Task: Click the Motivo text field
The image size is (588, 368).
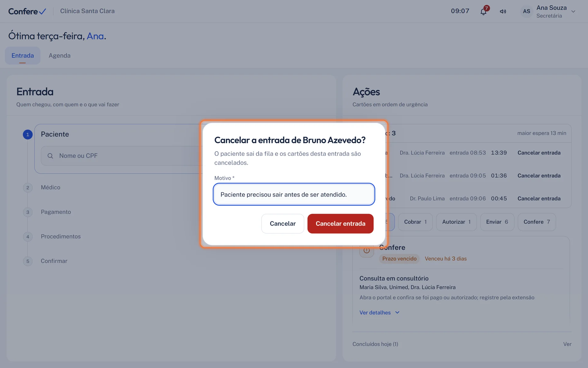Action: [x=294, y=194]
